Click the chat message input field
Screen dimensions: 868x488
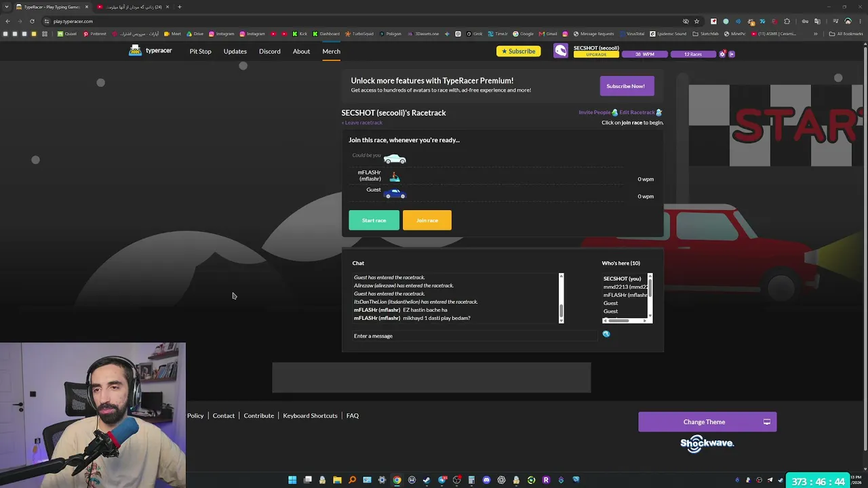tap(475, 336)
